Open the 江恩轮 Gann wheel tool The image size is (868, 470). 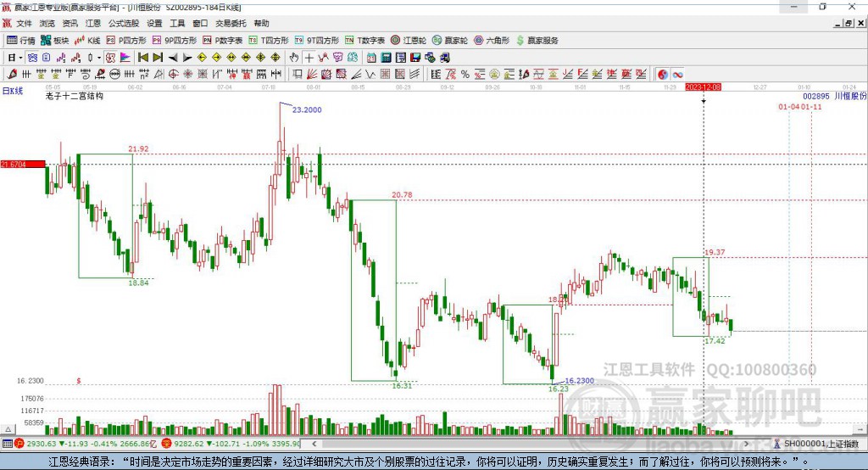[x=408, y=41]
